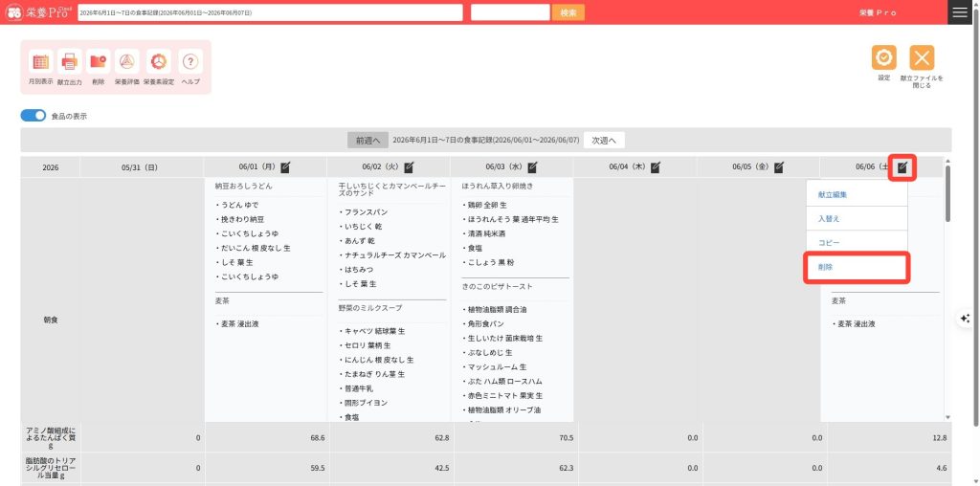Select 献立編集 in the dropdown menu
Image resolution: width=980 pixels, height=486 pixels.
pyautogui.click(x=857, y=194)
